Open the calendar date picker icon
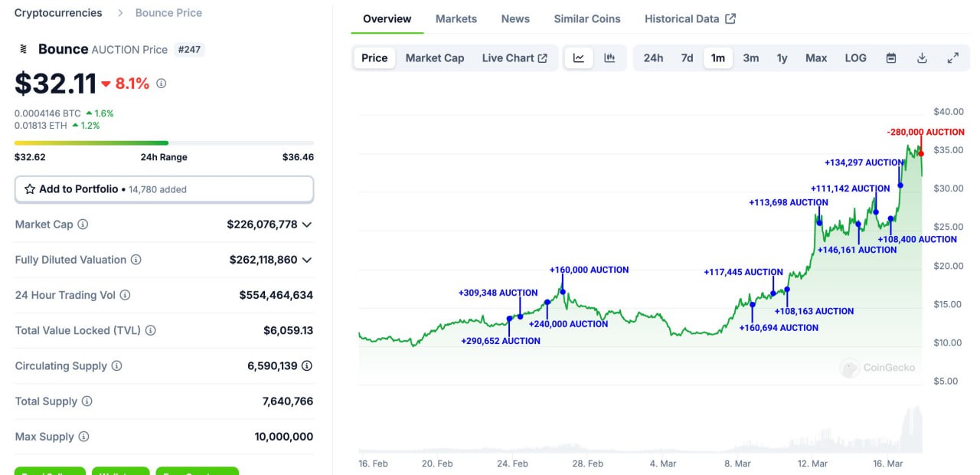The height and width of the screenshot is (475, 980). tap(891, 58)
